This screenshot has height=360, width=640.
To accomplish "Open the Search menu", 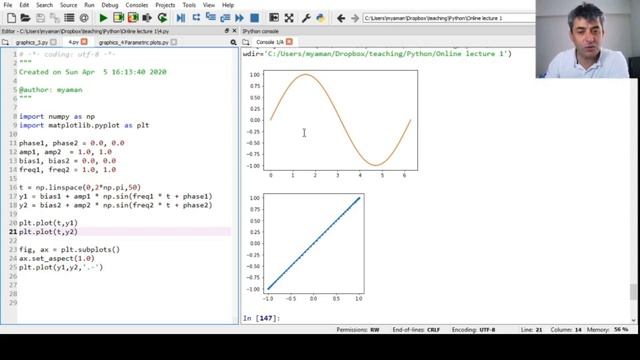I will 44,5.
